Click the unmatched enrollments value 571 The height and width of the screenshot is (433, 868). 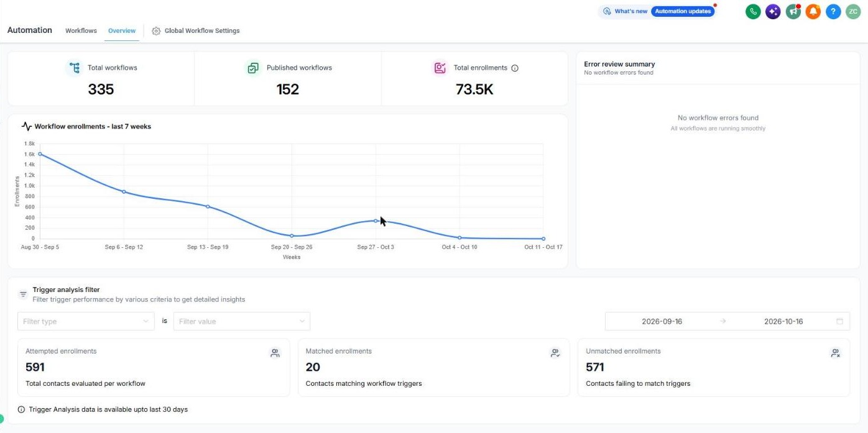595,367
